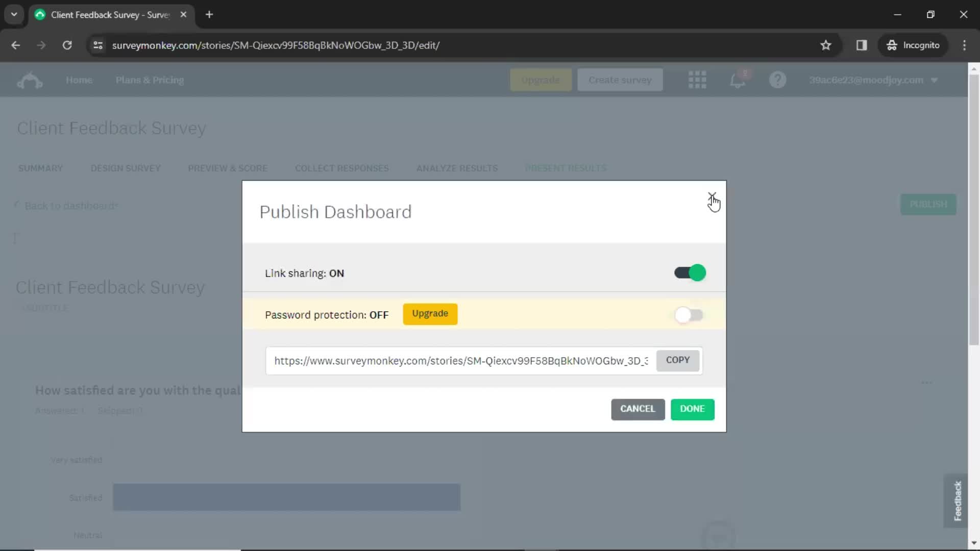Viewport: 980px width, 551px height.
Task: Select the ANALYZE RESULTS tab
Action: click(x=458, y=168)
